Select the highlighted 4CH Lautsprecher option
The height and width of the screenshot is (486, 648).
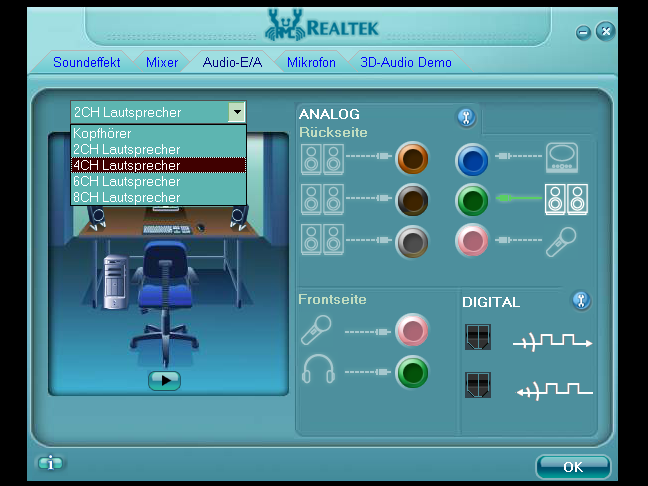pos(159,165)
